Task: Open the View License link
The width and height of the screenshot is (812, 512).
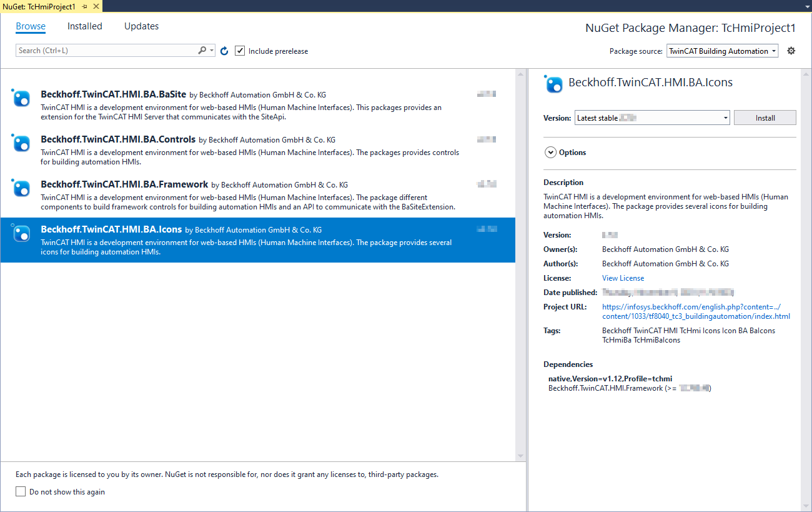Action: pyautogui.click(x=623, y=278)
